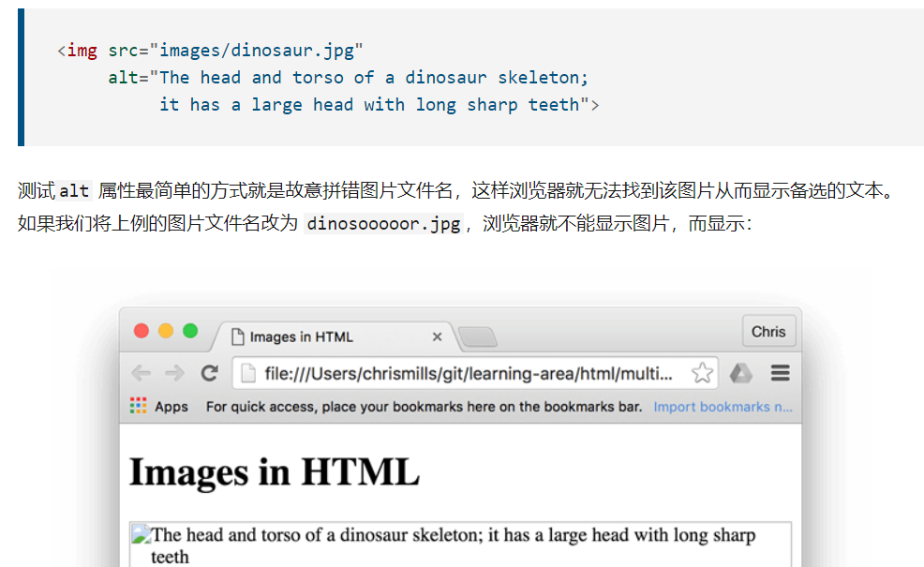Viewport: 924px width, 567px height.
Task: Open the Google Drive extension icon
Action: pyautogui.click(x=740, y=373)
